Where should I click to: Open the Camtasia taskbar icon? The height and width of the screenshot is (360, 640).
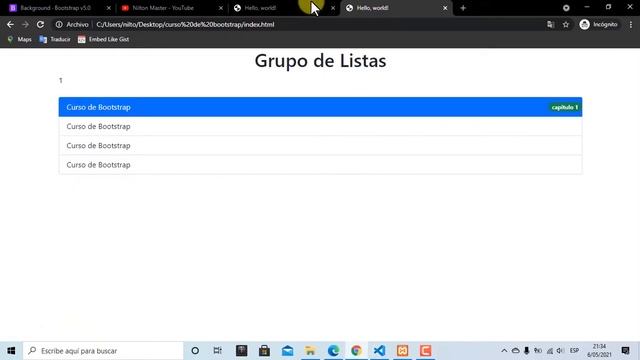425,351
